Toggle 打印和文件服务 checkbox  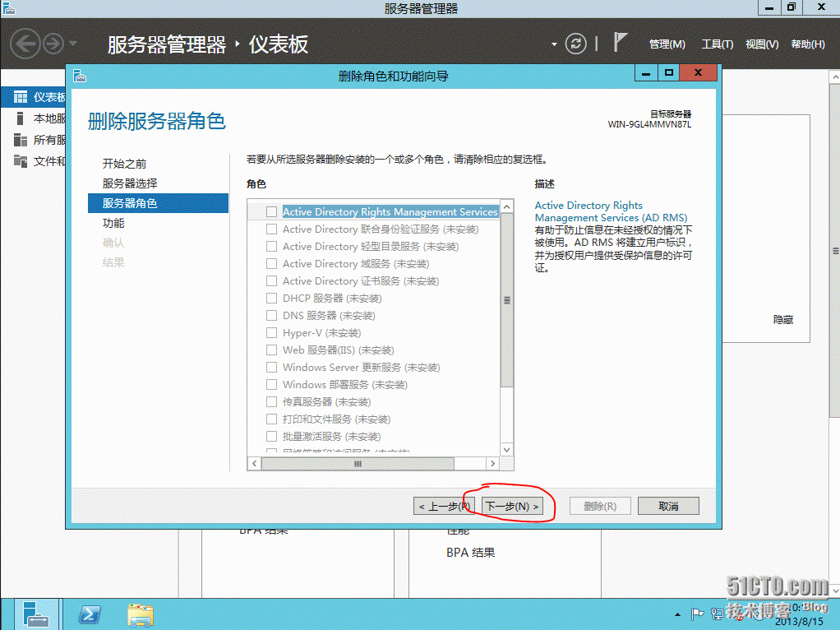point(271,419)
